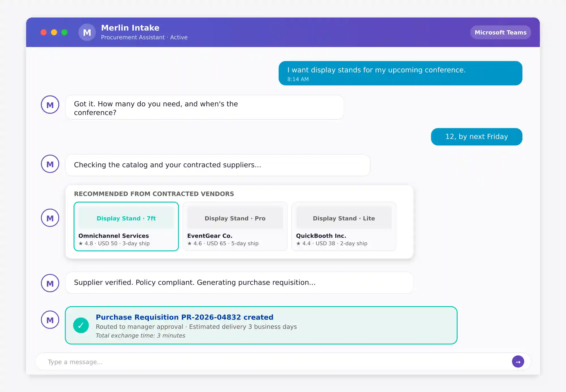The height and width of the screenshot is (392, 566).
Task: Click the purple send arrow button
Action: [518, 361]
